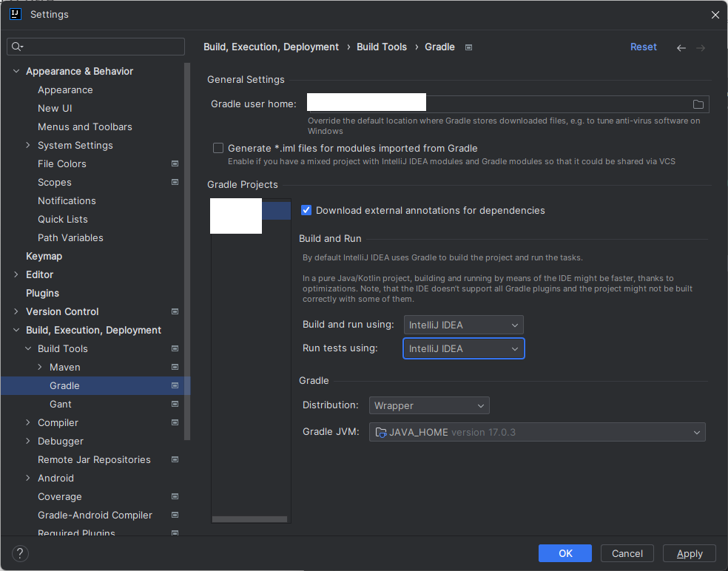The height and width of the screenshot is (571, 728).
Task: Select Appearance in the settings tree
Action: pyautogui.click(x=65, y=90)
